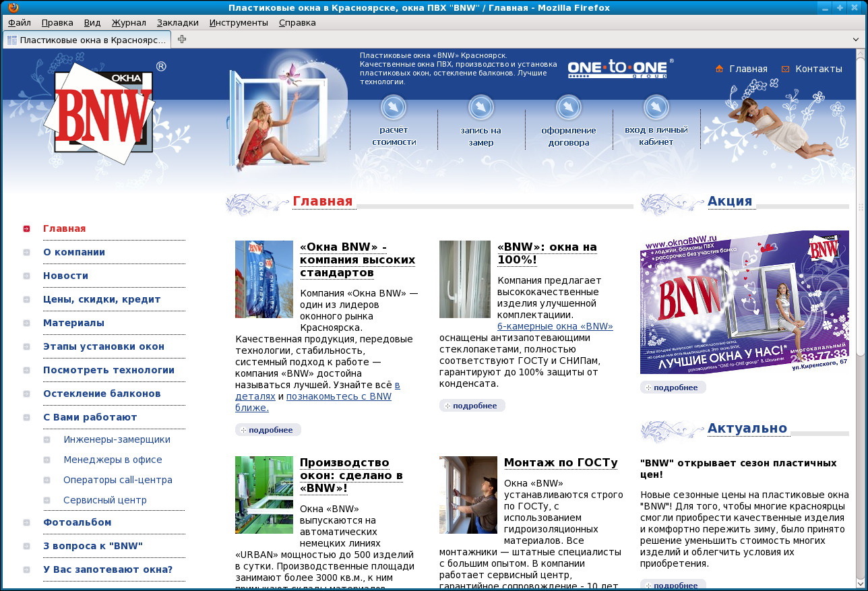The width and height of the screenshot is (868, 591).
Task: Select 'Остекление балконов' in the sidebar
Action: [102, 394]
